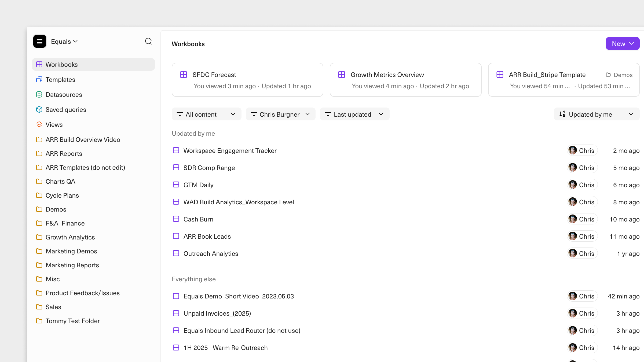Expand the All content filter
The image size is (644, 362).
(206, 114)
